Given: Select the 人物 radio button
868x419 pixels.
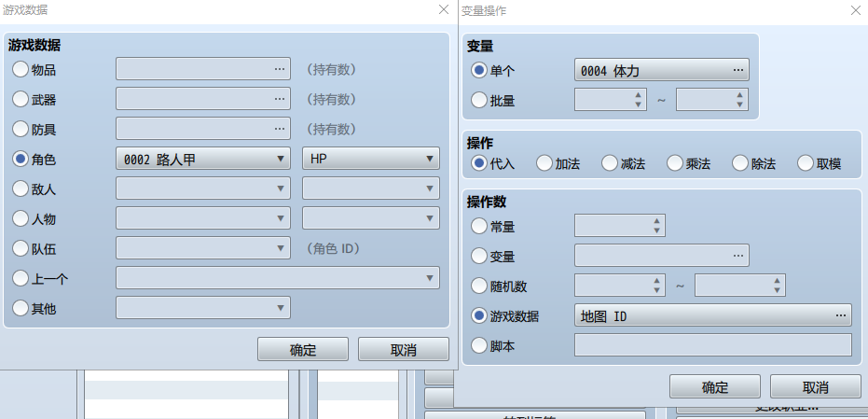Looking at the screenshot, I should tap(21, 219).
